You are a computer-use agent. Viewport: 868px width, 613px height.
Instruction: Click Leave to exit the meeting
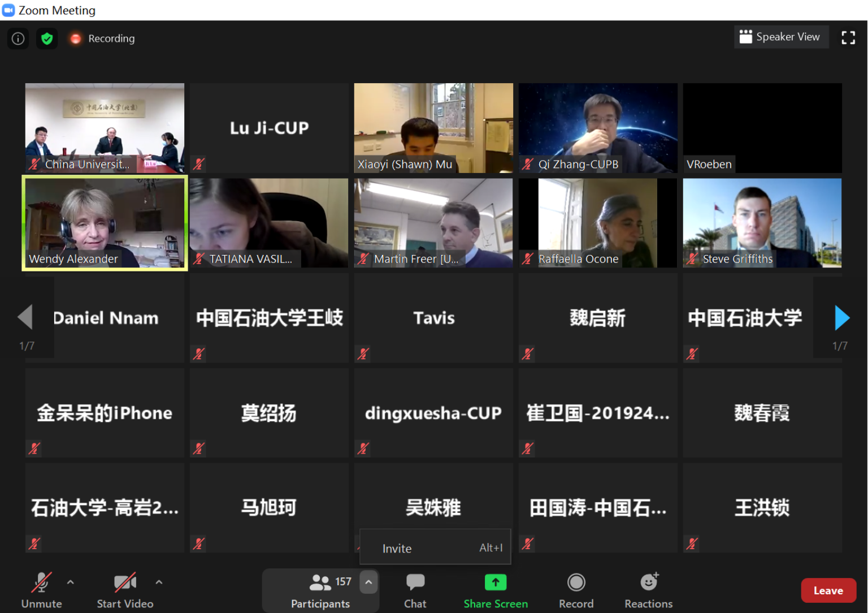pyautogui.click(x=828, y=590)
